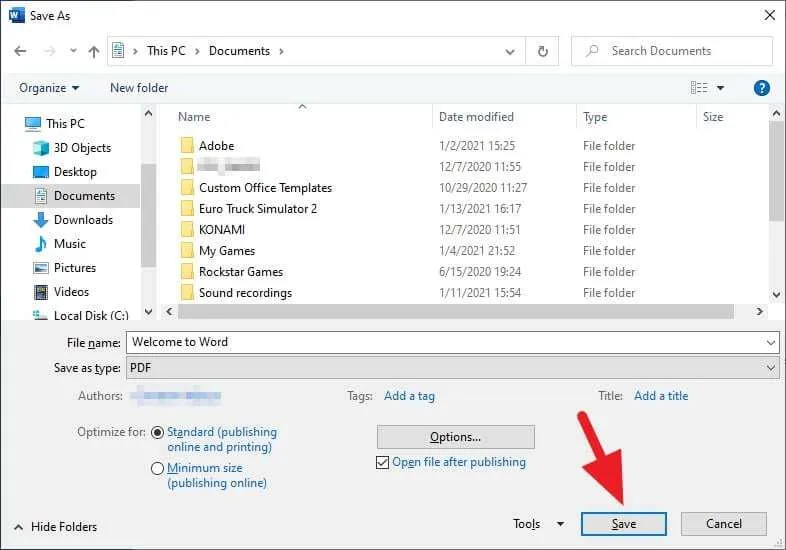The image size is (786, 550).
Task: Click the File name text field
Action: pos(444,342)
